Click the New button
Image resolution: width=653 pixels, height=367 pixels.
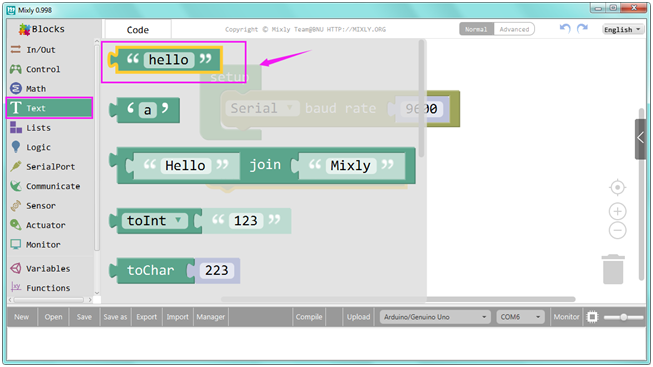[x=22, y=317]
